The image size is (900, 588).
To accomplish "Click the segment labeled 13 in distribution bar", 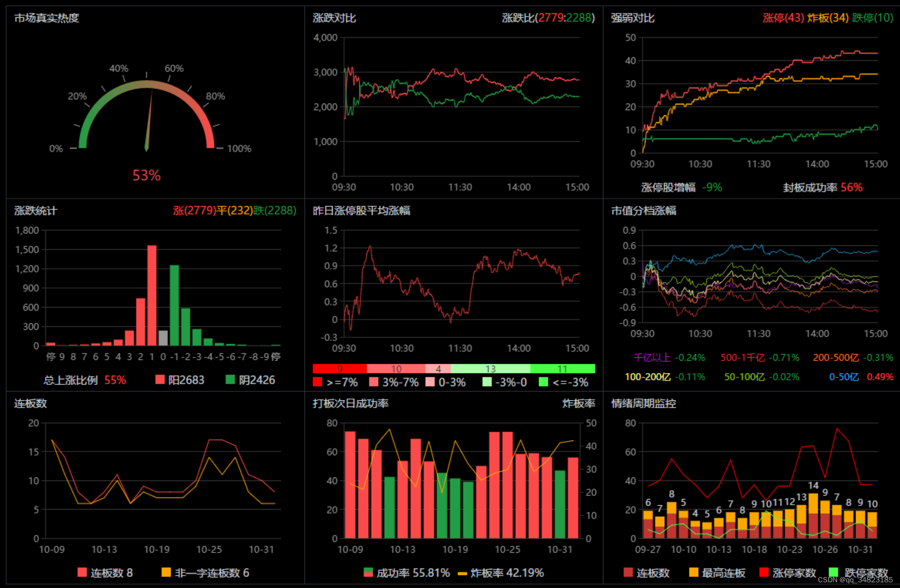I will (490, 369).
